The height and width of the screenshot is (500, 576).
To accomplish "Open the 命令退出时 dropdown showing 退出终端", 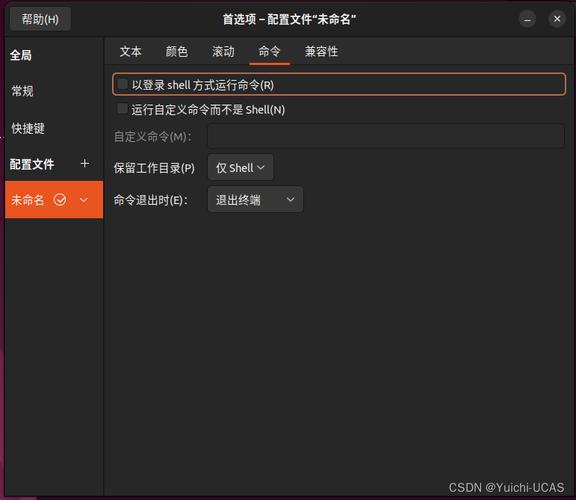I will pos(255,199).
